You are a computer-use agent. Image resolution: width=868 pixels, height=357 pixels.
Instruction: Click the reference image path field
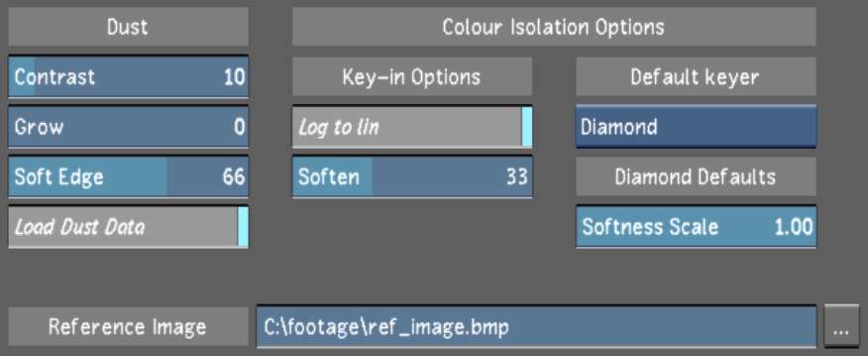[x=536, y=327]
